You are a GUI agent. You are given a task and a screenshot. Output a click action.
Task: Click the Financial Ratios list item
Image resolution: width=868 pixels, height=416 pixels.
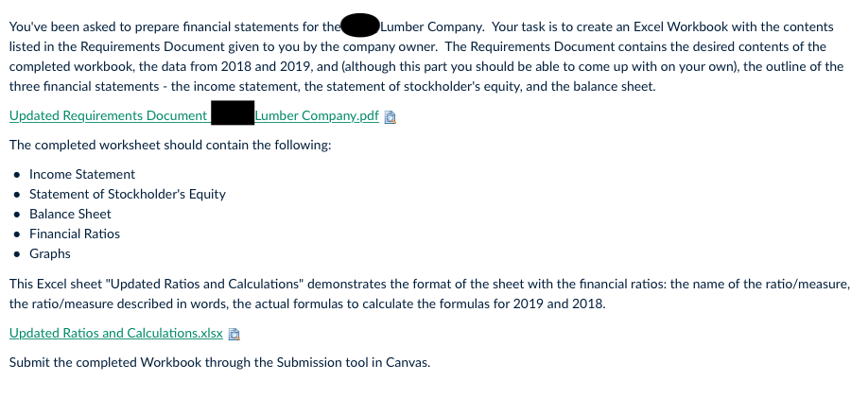75,234
